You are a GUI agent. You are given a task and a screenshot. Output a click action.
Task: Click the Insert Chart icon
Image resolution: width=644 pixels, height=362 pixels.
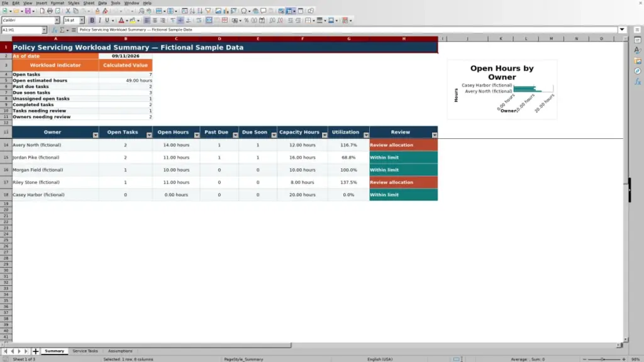[x=226, y=11]
